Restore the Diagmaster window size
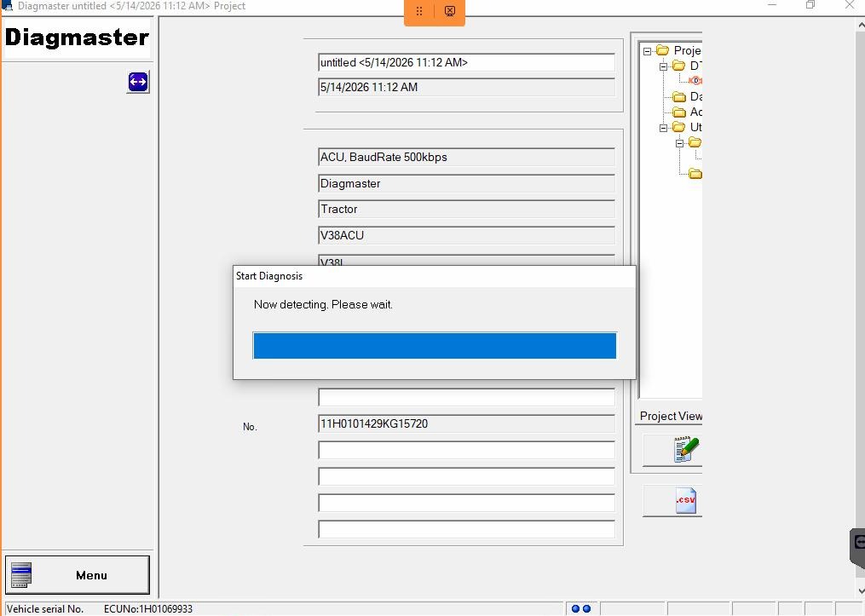Screen dimensions: 865x616 810,5
